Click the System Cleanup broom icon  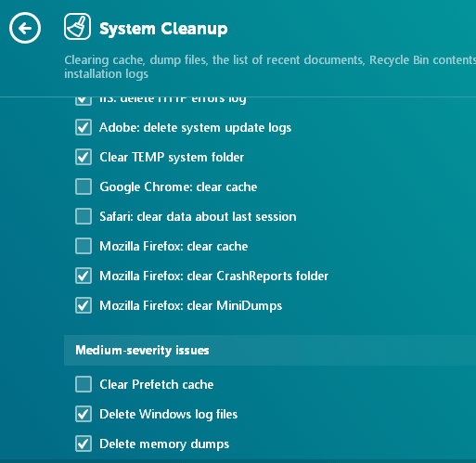point(77,27)
